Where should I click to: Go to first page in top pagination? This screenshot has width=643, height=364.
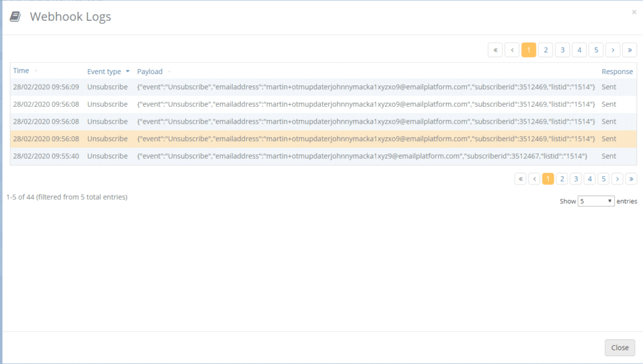(495, 50)
